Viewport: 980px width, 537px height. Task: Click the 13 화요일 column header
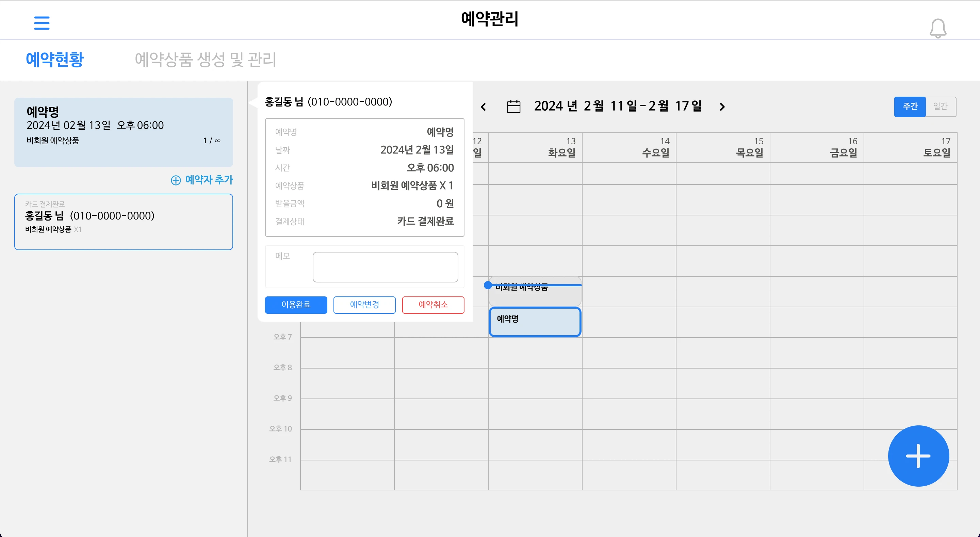pos(535,148)
